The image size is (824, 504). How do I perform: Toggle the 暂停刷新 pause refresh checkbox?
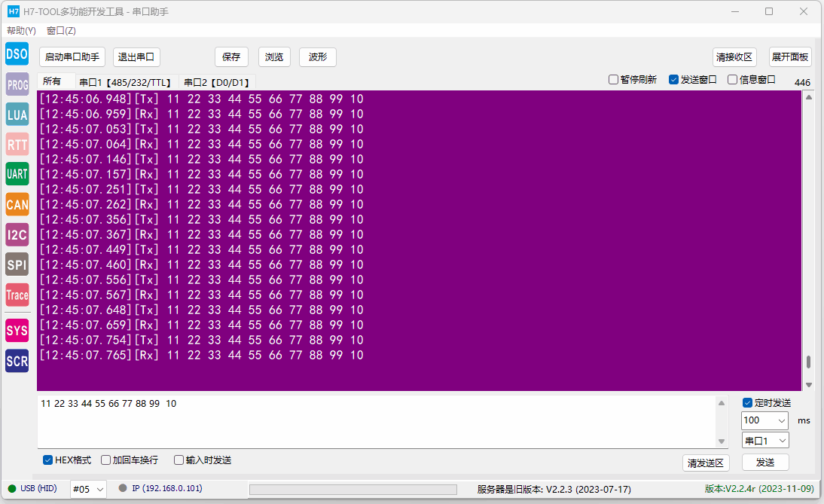click(x=613, y=79)
